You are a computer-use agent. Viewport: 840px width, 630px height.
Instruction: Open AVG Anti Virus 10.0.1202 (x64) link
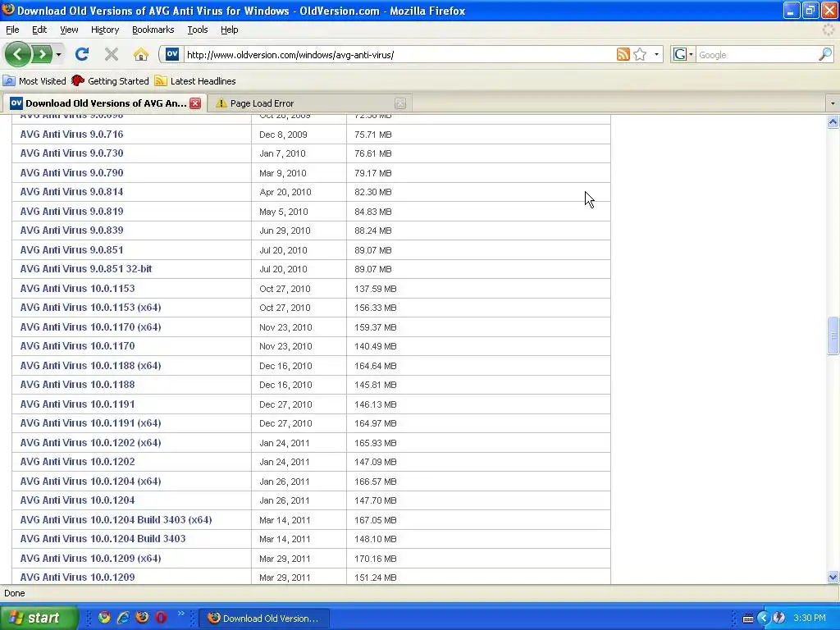90,442
